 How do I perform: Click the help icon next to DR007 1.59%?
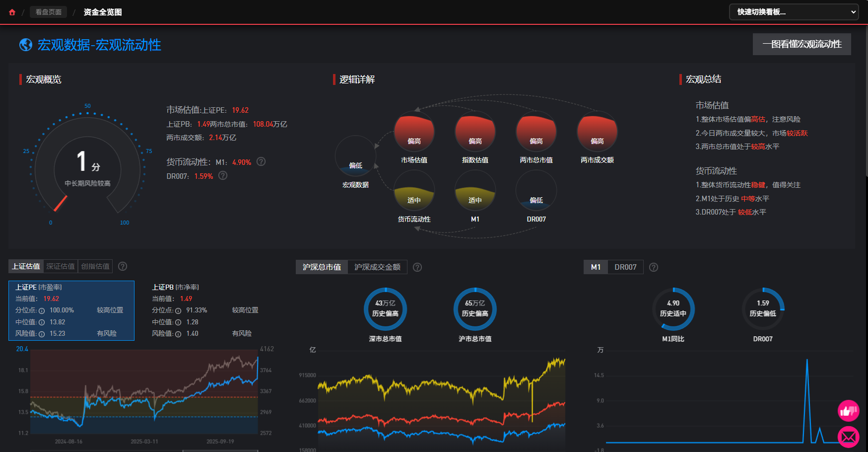point(223,176)
